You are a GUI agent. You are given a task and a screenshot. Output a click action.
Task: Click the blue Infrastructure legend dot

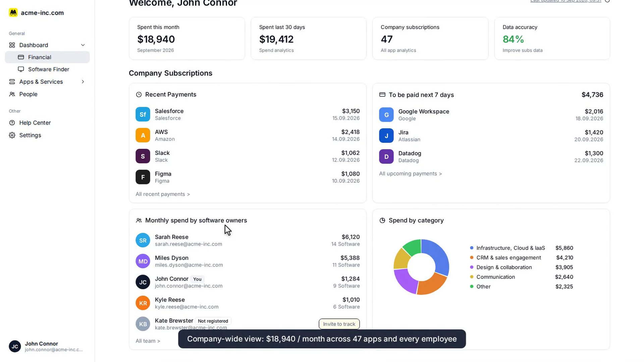point(472,248)
